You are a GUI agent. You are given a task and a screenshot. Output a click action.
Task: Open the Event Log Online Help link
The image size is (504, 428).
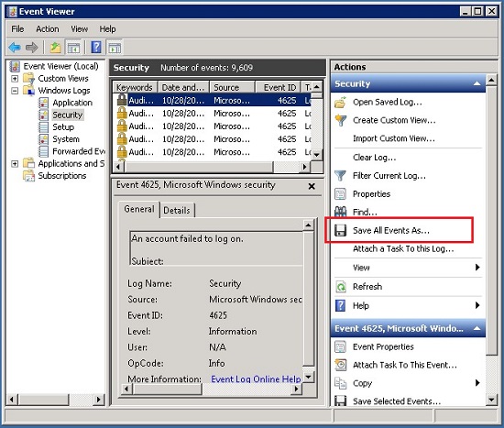[x=256, y=379]
